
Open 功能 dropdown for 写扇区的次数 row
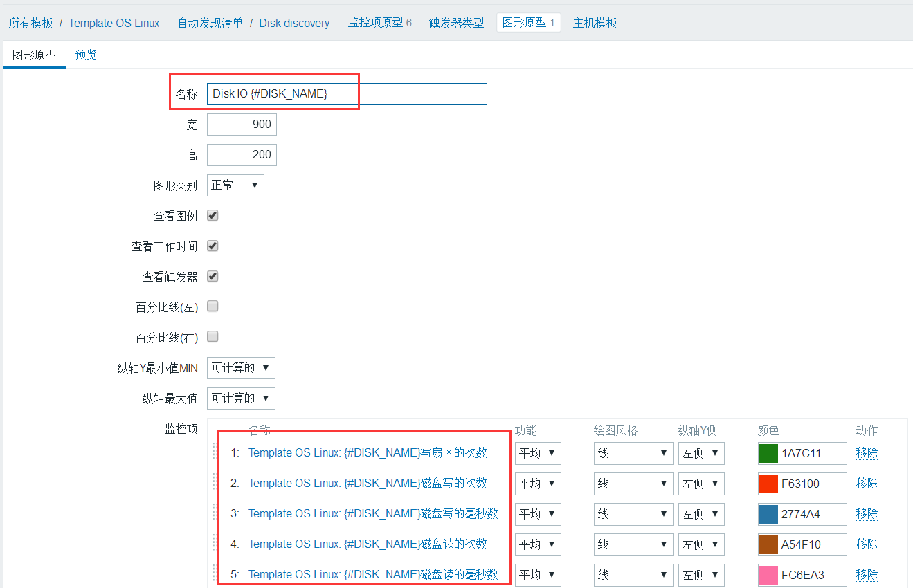click(x=538, y=453)
